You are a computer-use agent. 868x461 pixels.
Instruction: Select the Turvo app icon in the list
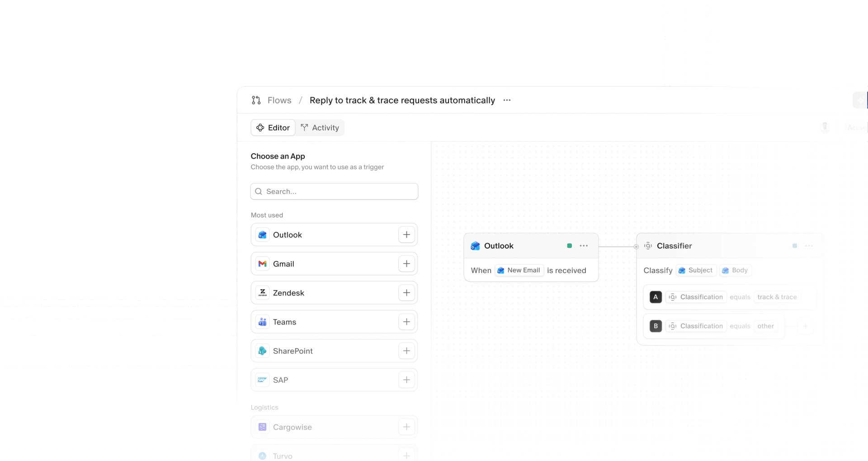(262, 456)
